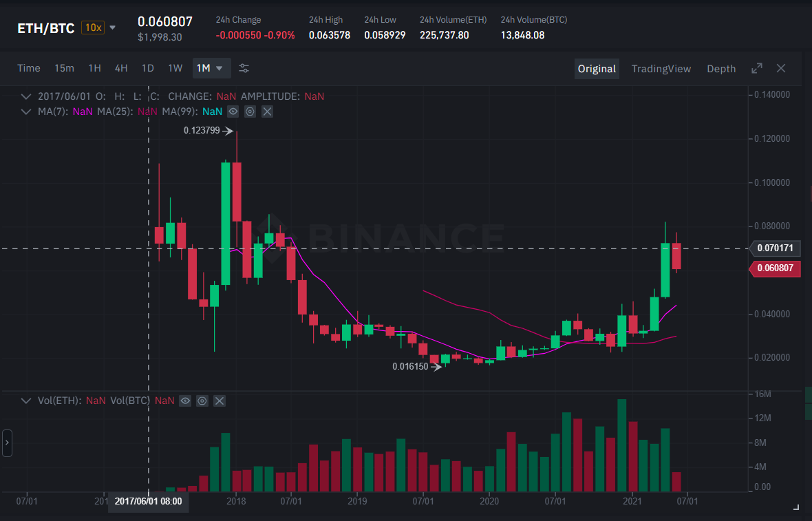Click the 10x leverage badge

coord(93,28)
